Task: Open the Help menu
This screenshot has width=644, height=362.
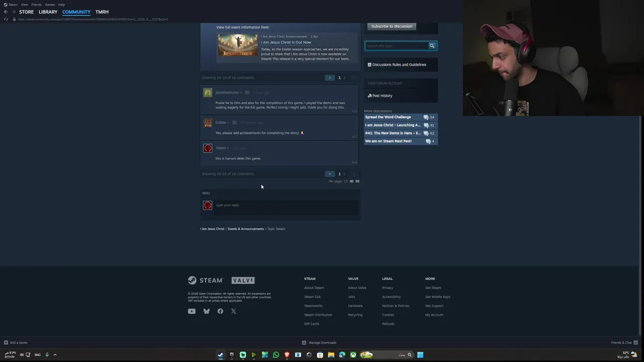Action: 61,5
